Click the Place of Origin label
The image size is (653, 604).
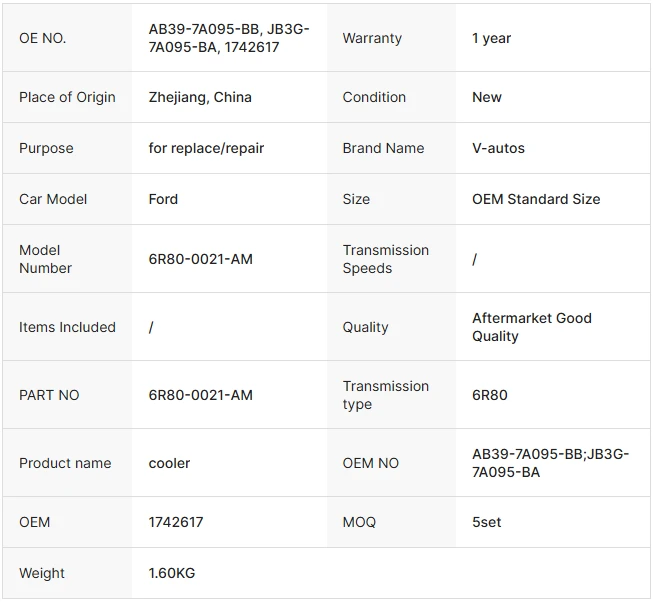point(67,97)
